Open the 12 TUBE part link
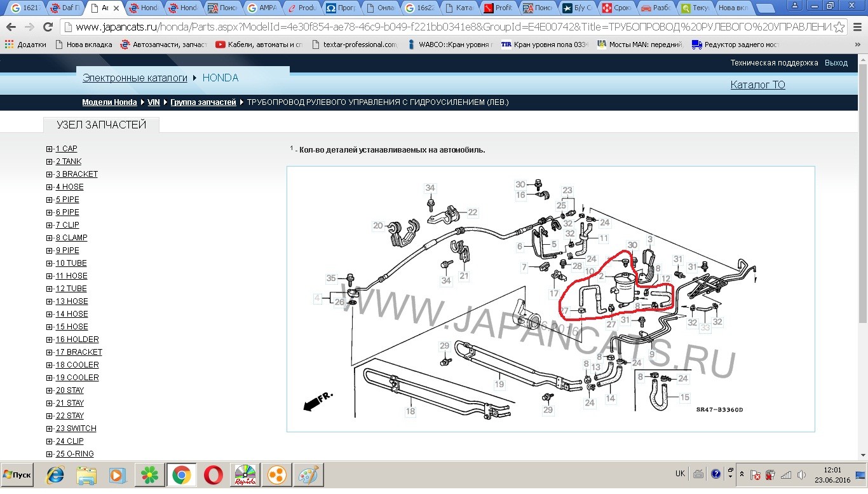Viewport: 868px width, 494px height. pyautogui.click(x=71, y=289)
